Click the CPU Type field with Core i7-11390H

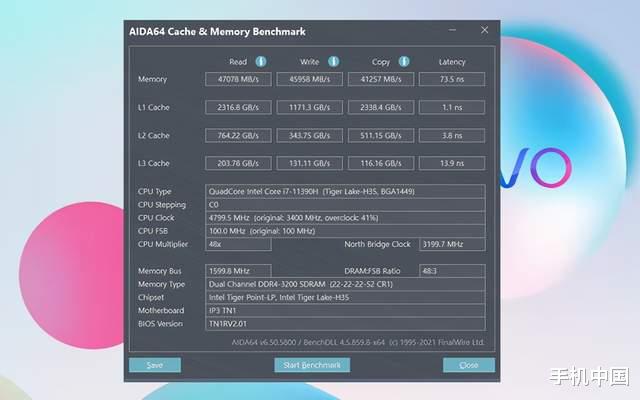[x=345, y=191]
